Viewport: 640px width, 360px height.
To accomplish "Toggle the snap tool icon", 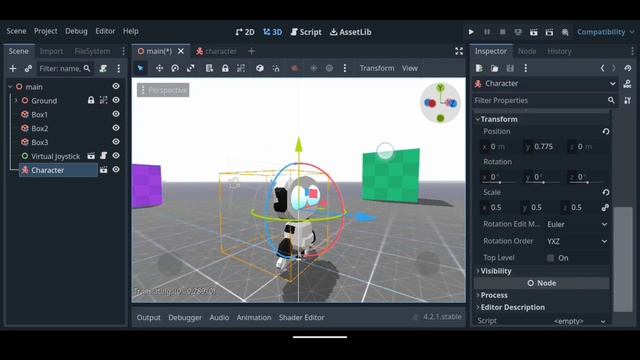I will tap(276, 68).
